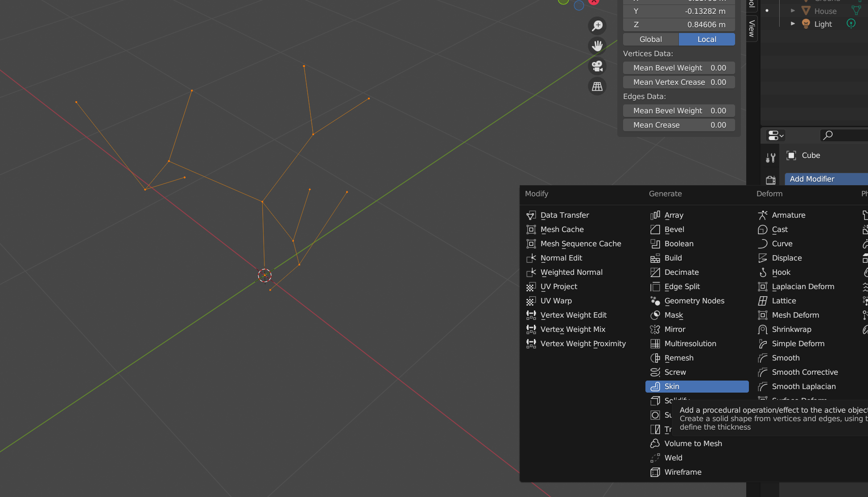The image size is (868, 497).
Task: Click the pan view hand icon
Action: pyautogui.click(x=597, y=46)
